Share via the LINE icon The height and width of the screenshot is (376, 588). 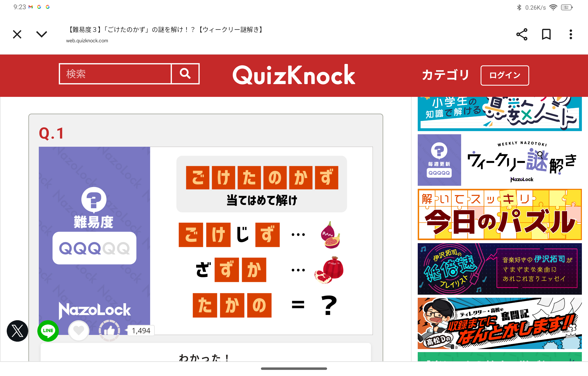coord(48,331)
